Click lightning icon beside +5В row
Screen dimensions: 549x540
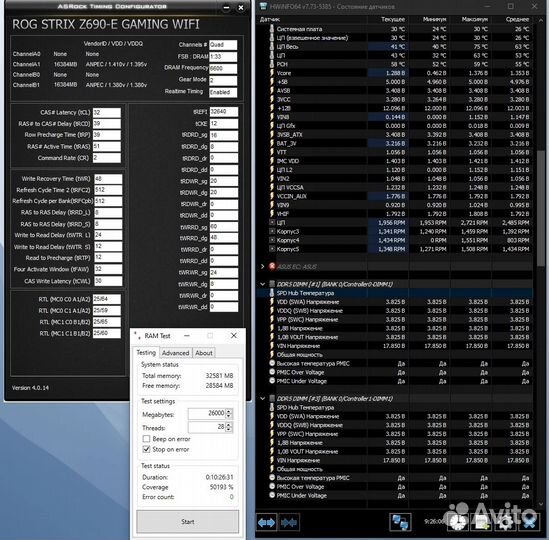(272, 82)
